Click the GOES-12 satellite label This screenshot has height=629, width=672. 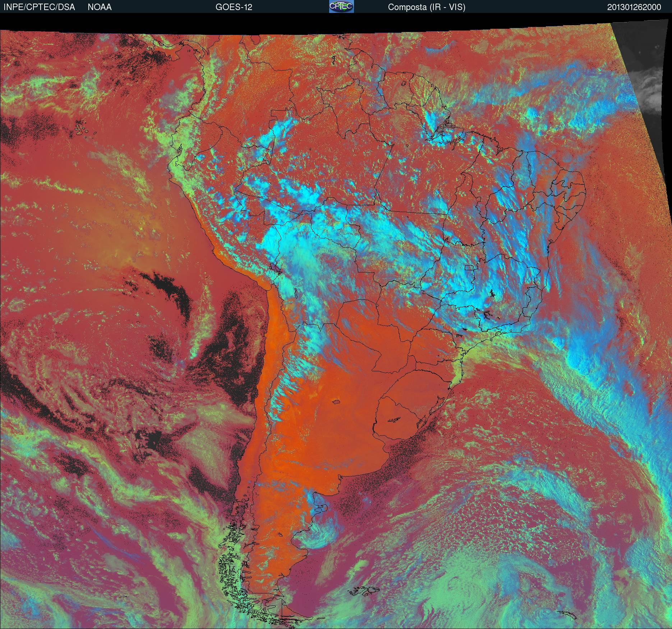[x=234, y=7]
